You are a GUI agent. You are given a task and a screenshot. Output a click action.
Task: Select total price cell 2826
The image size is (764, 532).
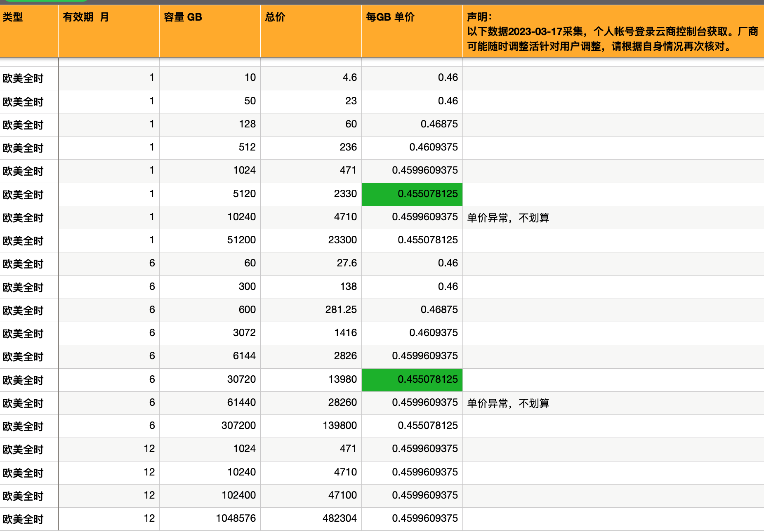[311, 357]
